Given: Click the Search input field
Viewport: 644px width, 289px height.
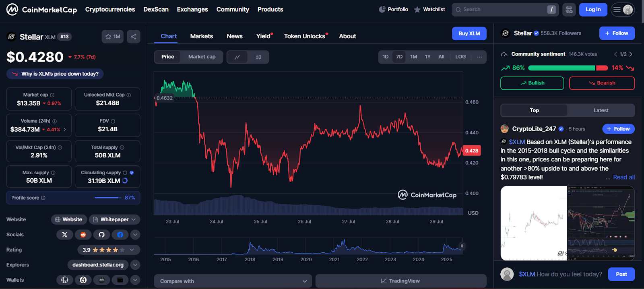Looking at the screenshot, I should click(505, 10).
